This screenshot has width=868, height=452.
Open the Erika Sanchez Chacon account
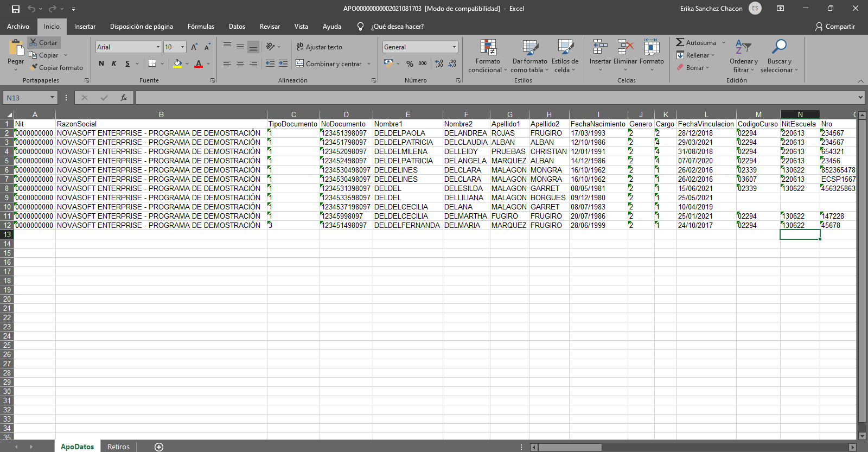[720, 8]
